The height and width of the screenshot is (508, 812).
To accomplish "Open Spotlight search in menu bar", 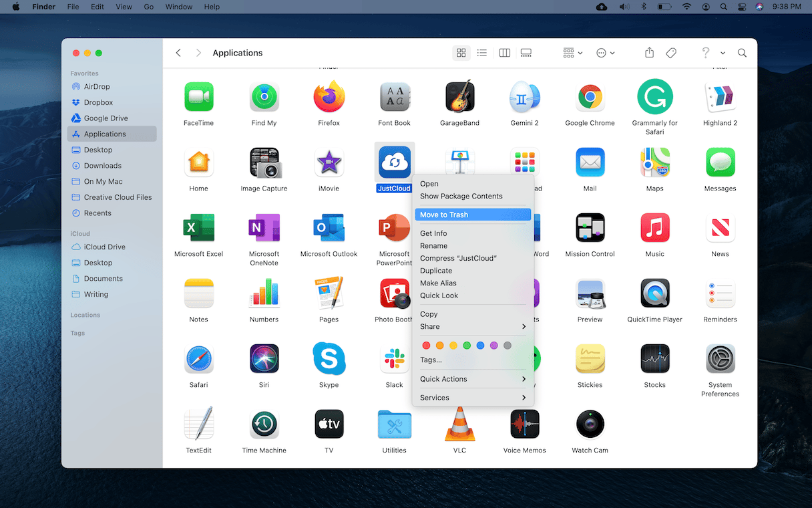I will (x=724, y=7).
